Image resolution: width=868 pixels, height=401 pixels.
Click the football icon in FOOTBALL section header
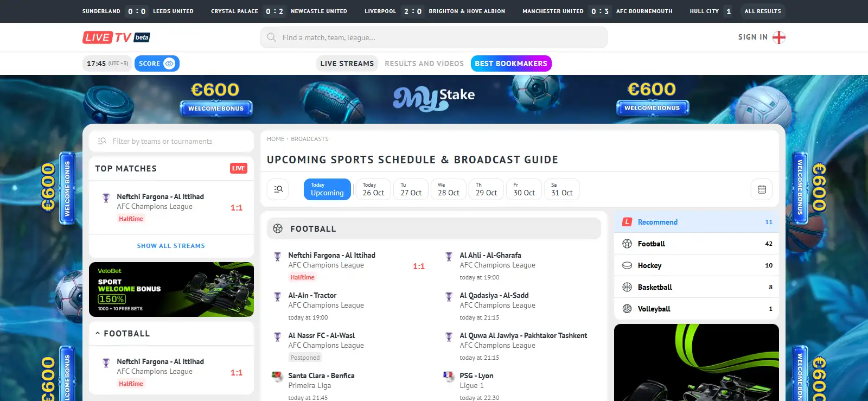click(x=278, y=228)
